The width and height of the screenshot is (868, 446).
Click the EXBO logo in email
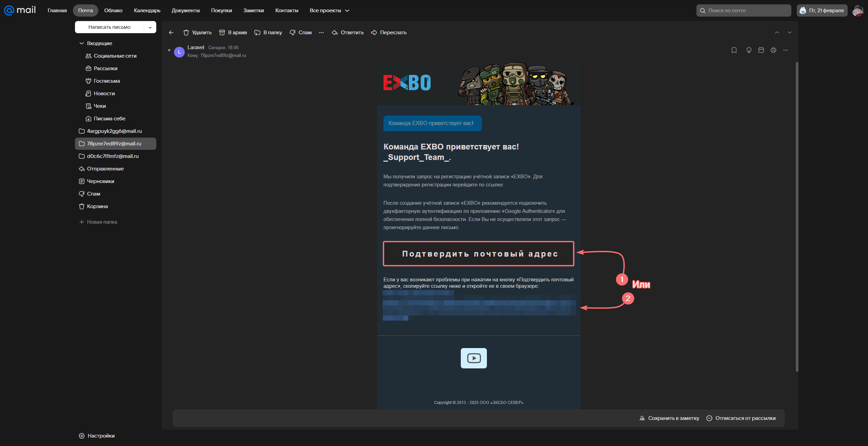pyautogui.click(x=407, y=82)
